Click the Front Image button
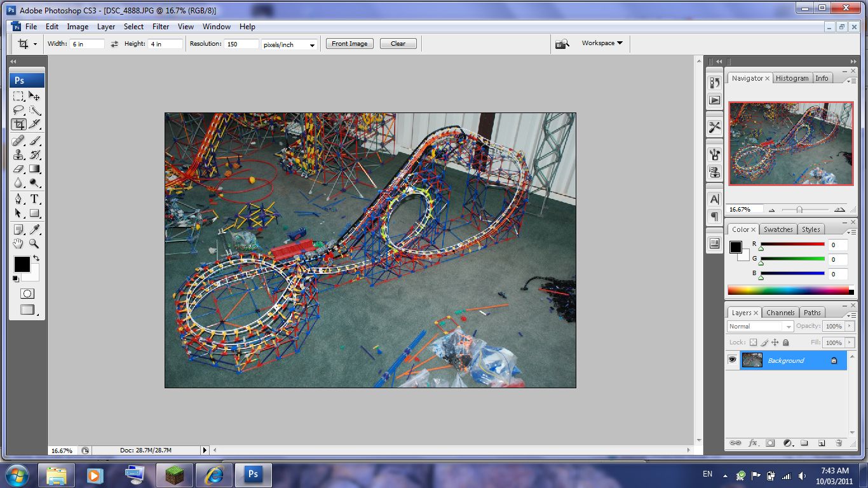This screenshot has width=868, height=488. (x=349, y=44)
